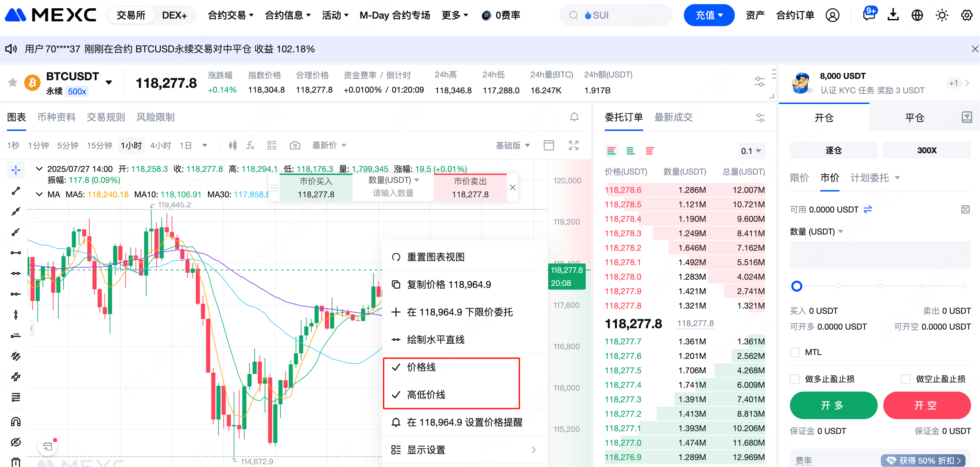The width and height of the screenshot is (980, 467).
Task: Favorite BTCUSDT with the star icon
Action: click(12, 82)
